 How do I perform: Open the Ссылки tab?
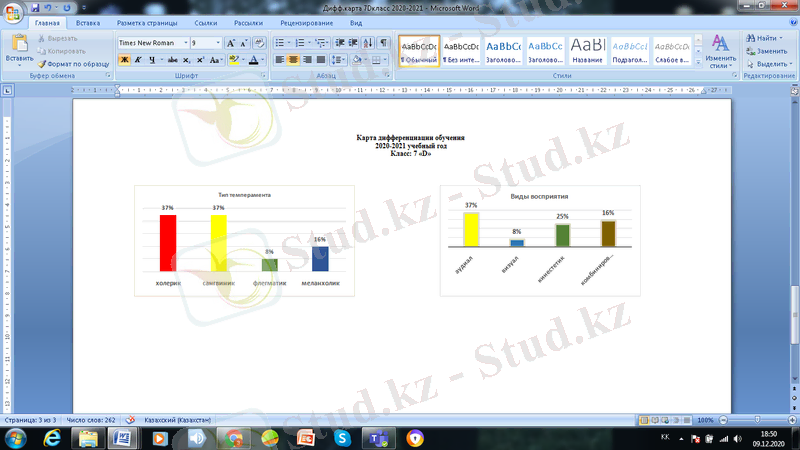206,23
